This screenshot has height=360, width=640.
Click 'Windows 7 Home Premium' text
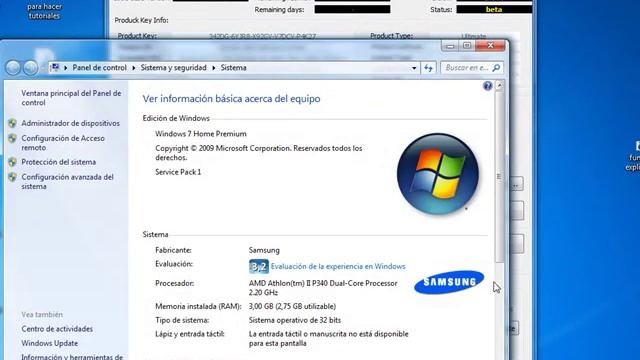point(201,134)
